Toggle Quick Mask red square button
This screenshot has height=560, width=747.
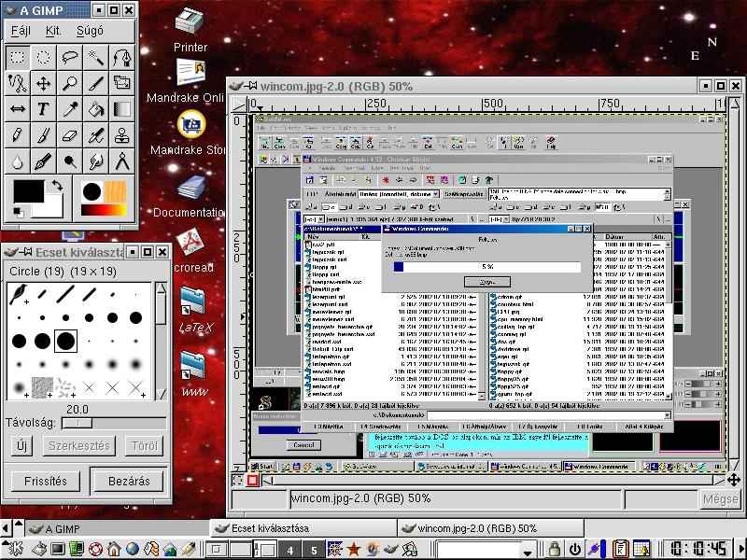(252, 480)
